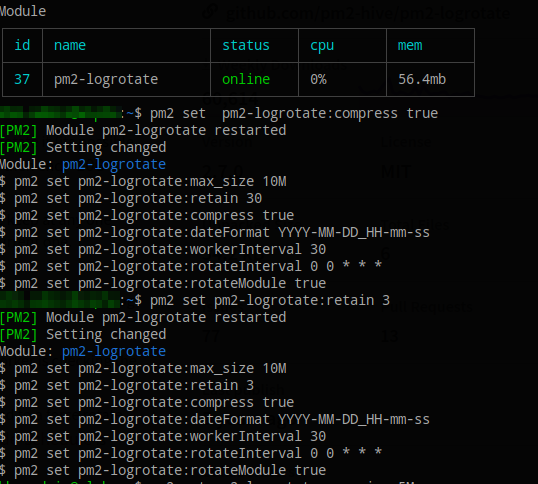
Task: Click second blue pm2-logrotate module name
Action: coord(114,352)
